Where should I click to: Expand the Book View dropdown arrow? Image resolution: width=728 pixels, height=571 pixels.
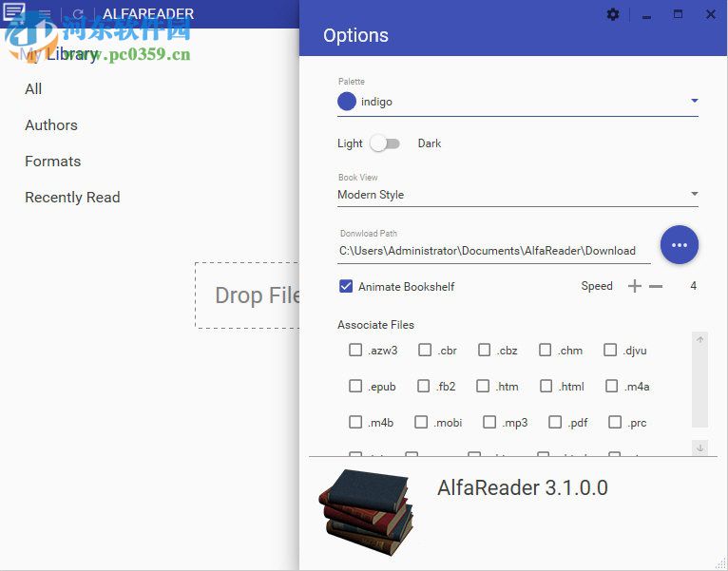[x=695, y=194]
